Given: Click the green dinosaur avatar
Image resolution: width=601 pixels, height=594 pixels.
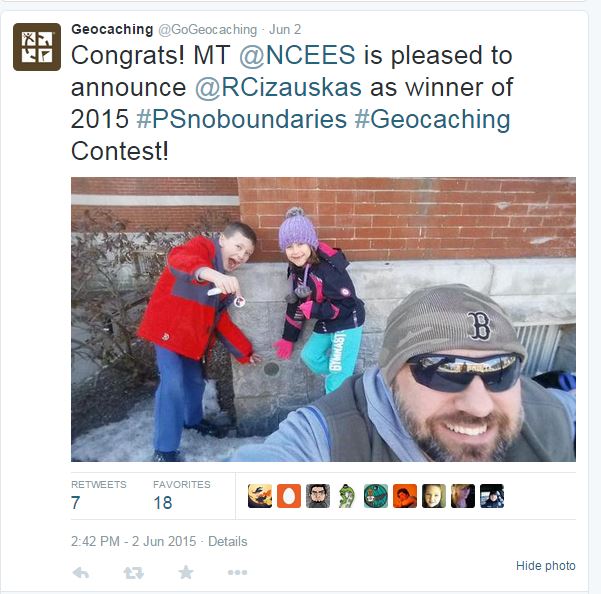Looking at the screenshot, I should [x=347, y=496].
